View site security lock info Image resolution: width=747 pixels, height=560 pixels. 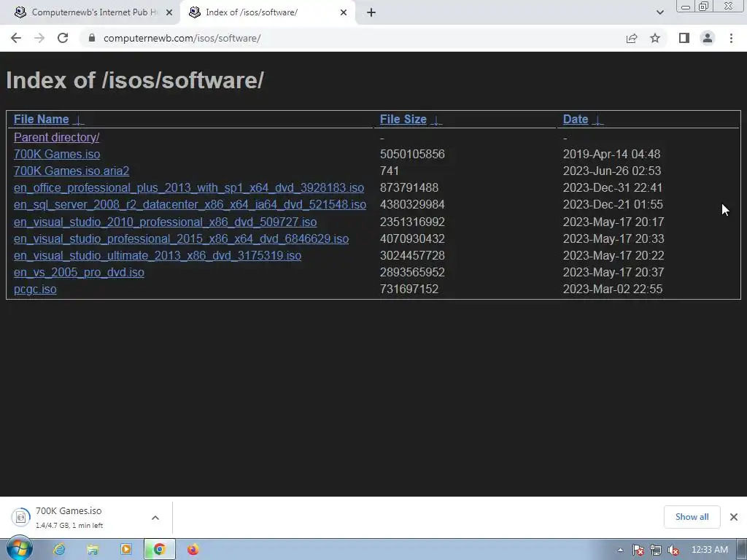(92, 38)
